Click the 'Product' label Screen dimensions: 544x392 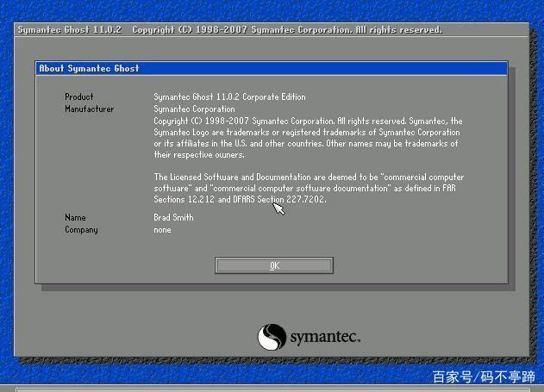click(79, 96)
